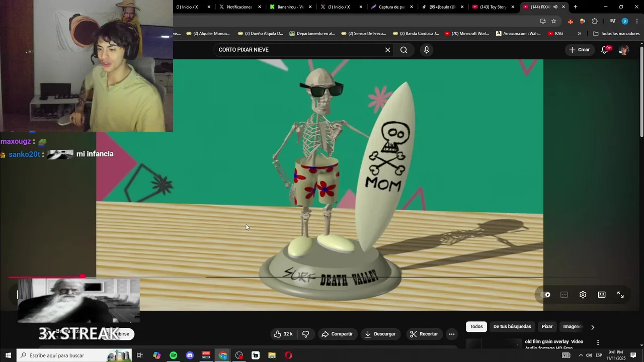
Task: Toggle the autoplay switch in the player
Action: tap(546, 295)
